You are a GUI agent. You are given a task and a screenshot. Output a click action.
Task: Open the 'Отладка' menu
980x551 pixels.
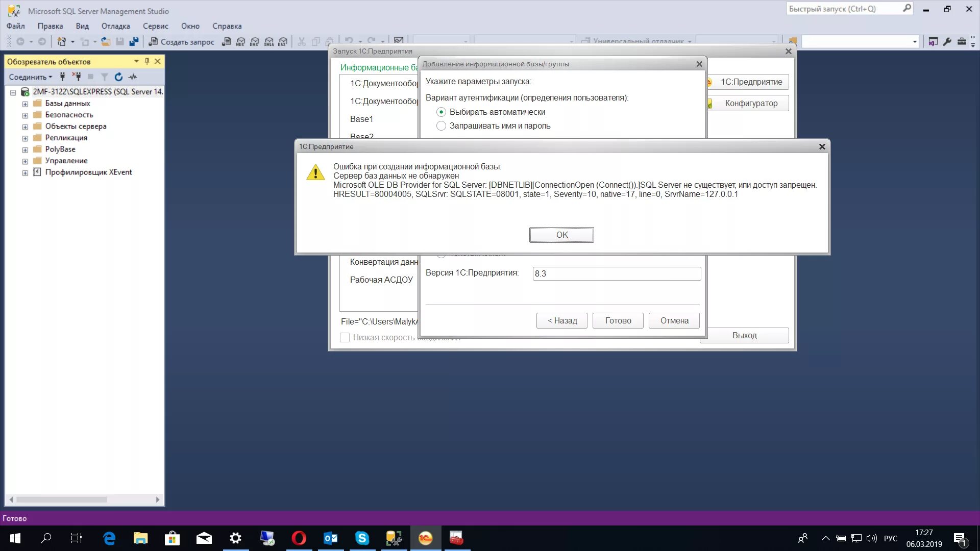(x=115, y=26)
